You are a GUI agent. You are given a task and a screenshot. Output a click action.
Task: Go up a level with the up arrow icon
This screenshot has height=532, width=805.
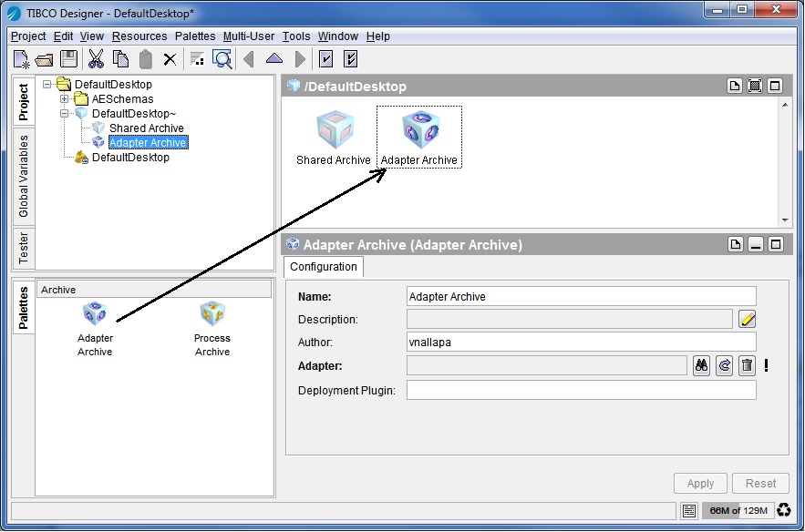(274, 58)
